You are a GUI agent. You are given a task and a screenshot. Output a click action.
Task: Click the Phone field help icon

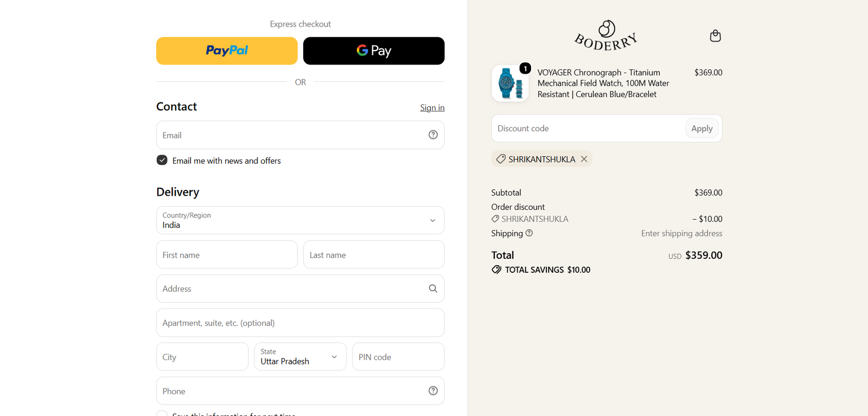(x=433, y=391)
